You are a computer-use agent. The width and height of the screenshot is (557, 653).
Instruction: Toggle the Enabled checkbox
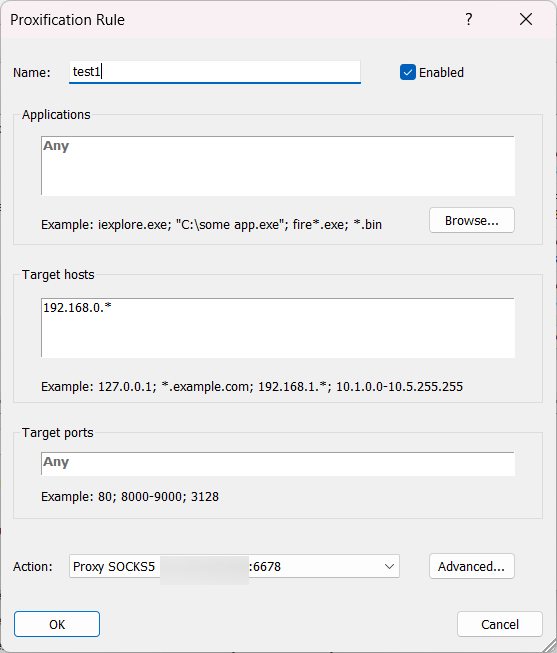coord(408,72)
